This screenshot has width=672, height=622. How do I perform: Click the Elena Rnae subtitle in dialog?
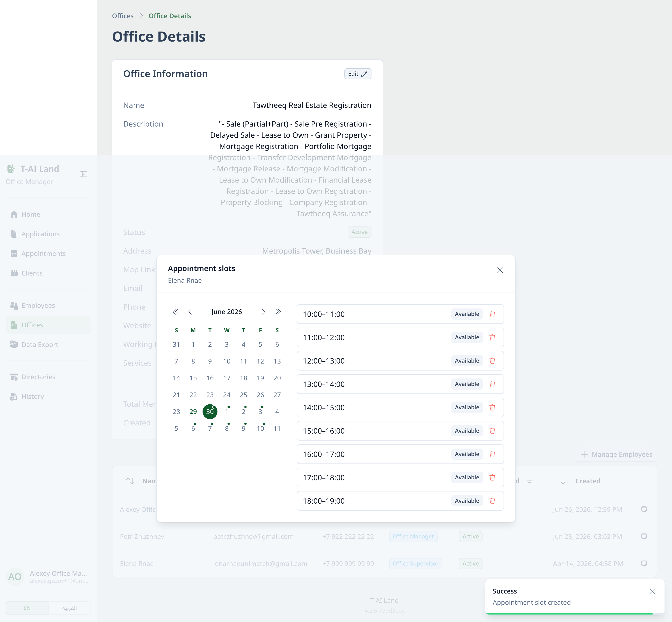tap(185, 280)
